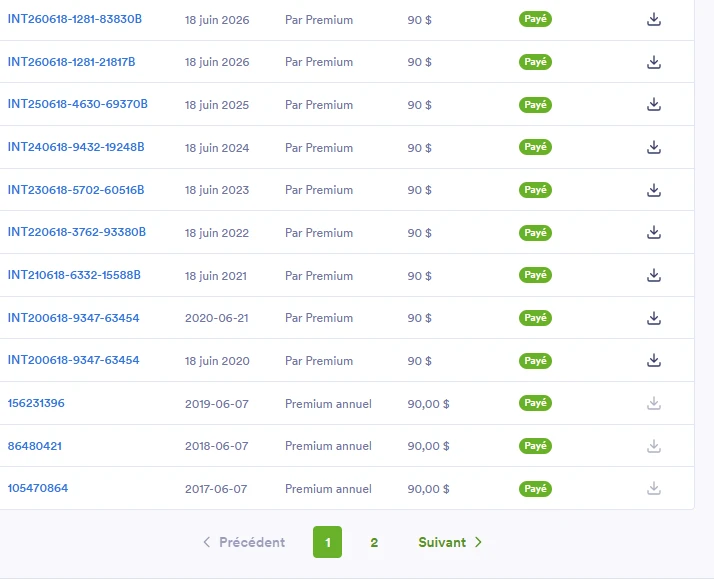Click date 18 juin 2025
Image resolution: width=714 pixels, height=579 pixels.
[x=217, y=105]
